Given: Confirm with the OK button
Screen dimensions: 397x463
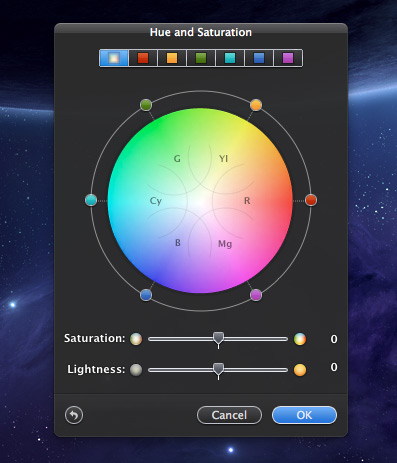Looking at the screenshot, I should tap(304, 415).
